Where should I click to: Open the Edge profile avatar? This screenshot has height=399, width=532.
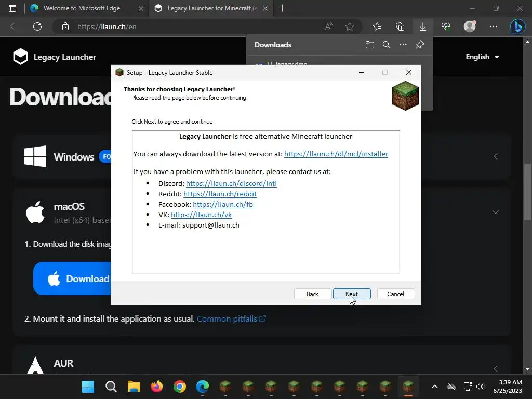point(470,26)
